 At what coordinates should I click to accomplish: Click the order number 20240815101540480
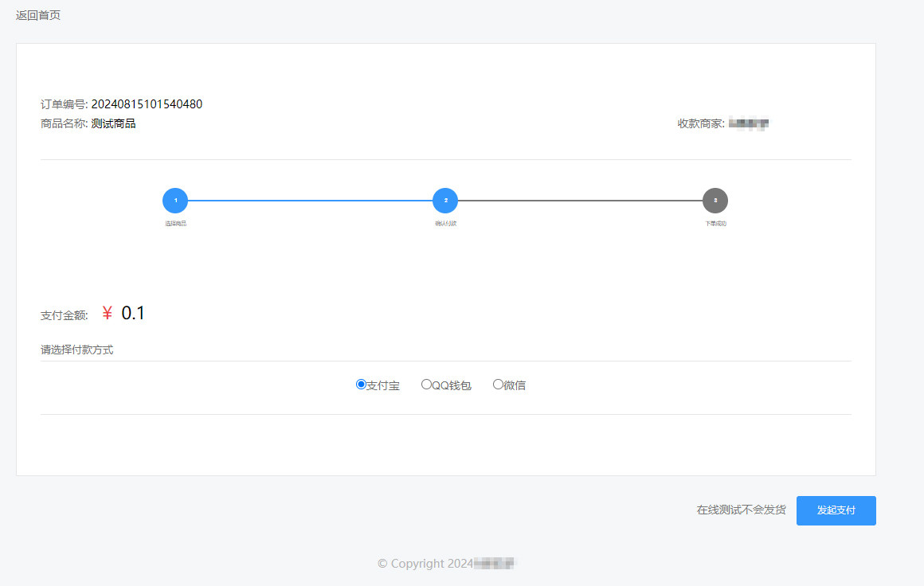point(147,104)
